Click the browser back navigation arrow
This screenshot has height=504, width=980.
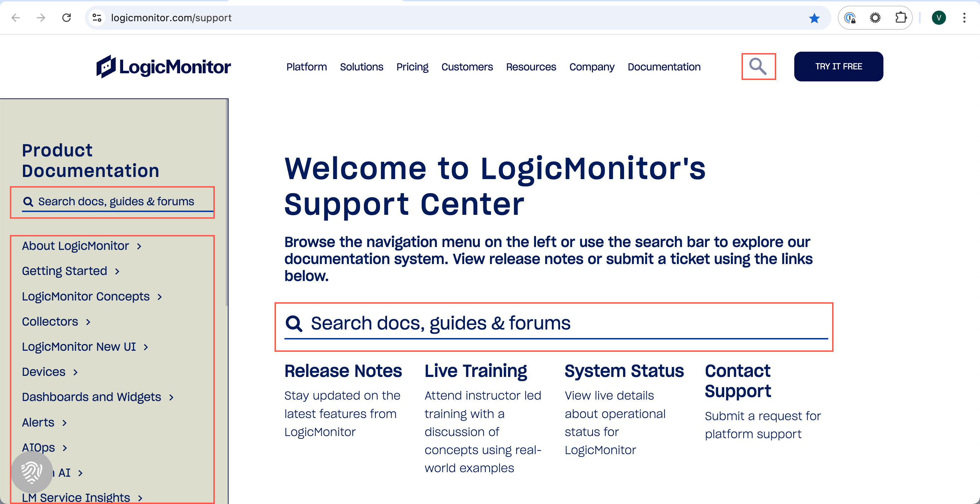click(16, 17)
